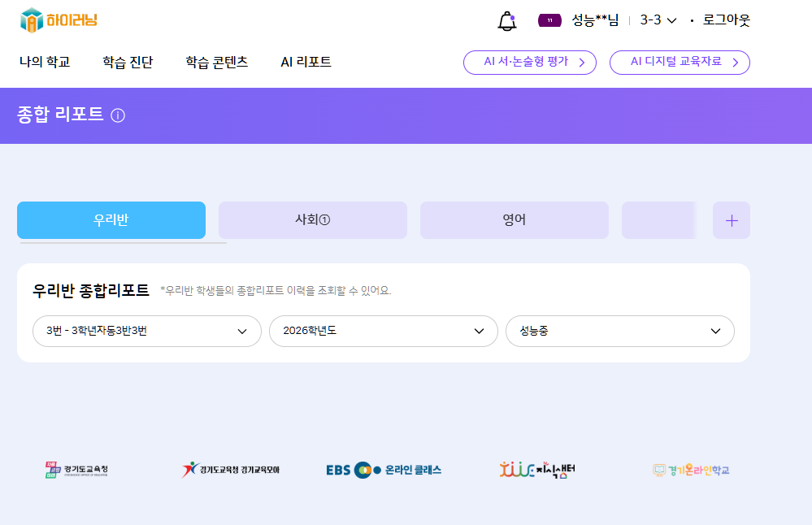This screenshot has width=812, height=525.
Task: Open the 지식샘터 logo link
Action: pyautogui.click(x=537, y=470)
